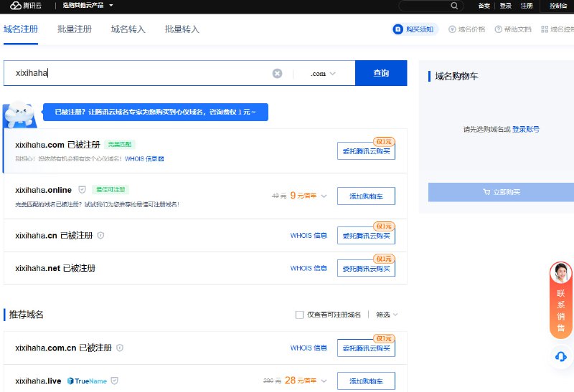
Task: Click the mascot robot illustration
Action: 20,115
